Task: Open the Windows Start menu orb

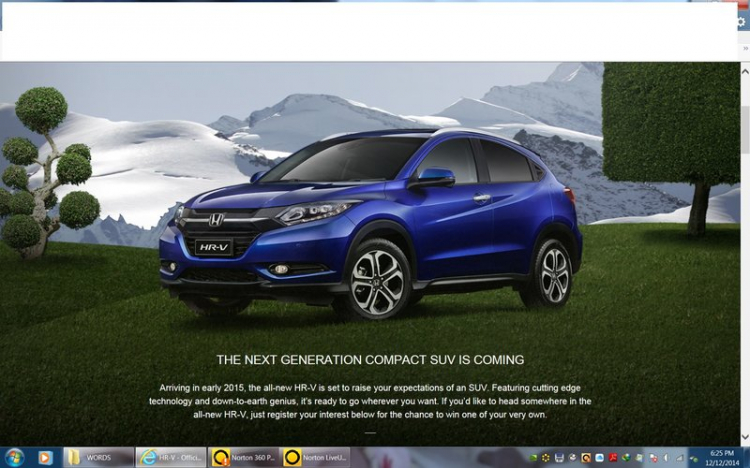Action: pyautogui.click(x=13, y=458)
